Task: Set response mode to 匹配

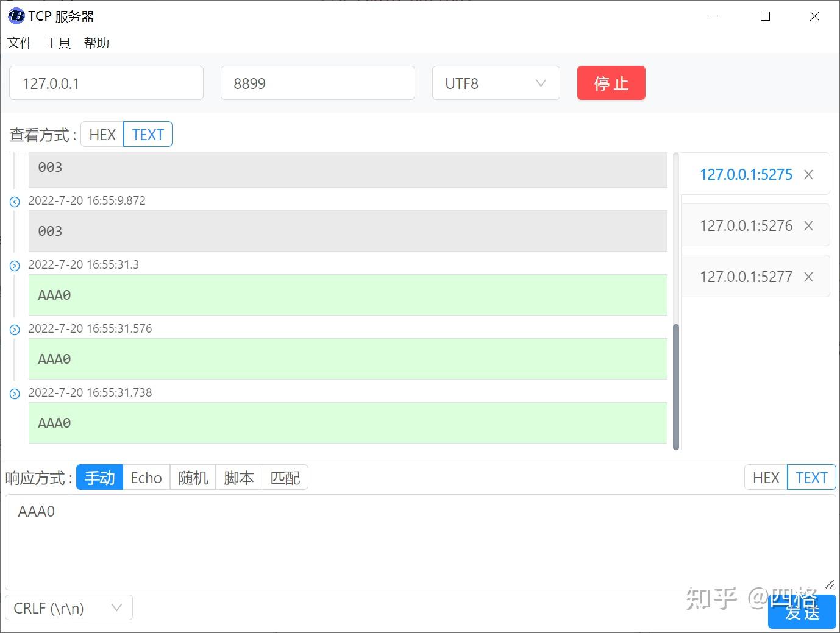Action: coord(285,478)
